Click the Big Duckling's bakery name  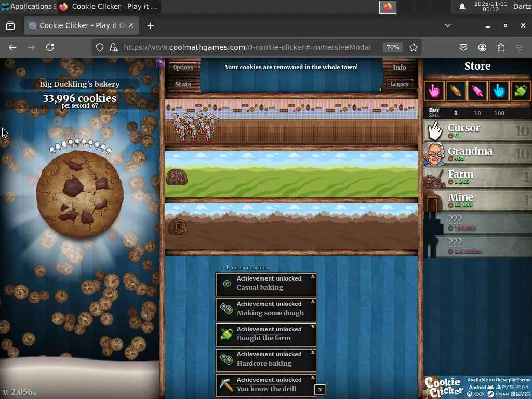pyautogui.click(x=79, y=84)
